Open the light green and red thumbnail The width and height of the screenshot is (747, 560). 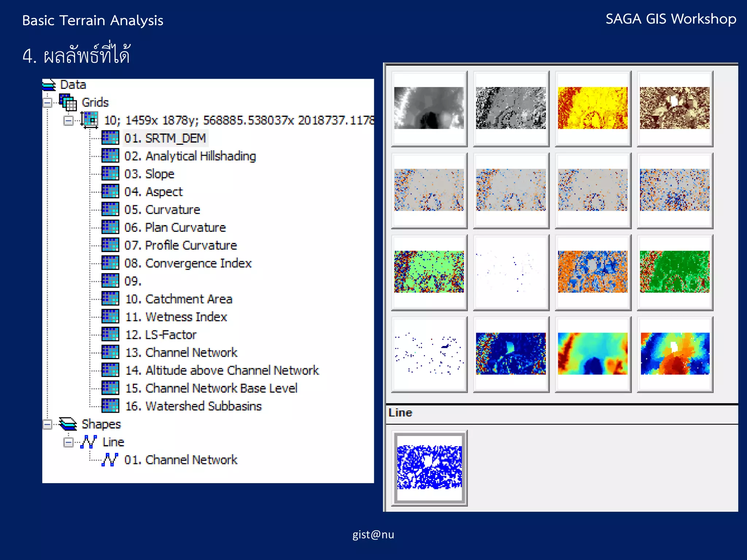pyautogui.click(x=429, y=272)
